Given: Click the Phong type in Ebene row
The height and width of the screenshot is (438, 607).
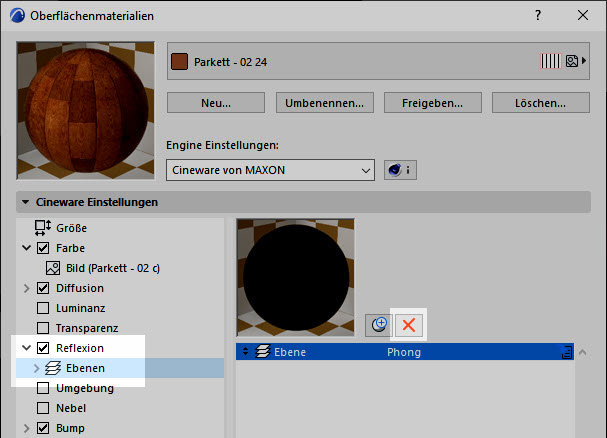Looking at the screenshot, I should (x=404, y=352).
